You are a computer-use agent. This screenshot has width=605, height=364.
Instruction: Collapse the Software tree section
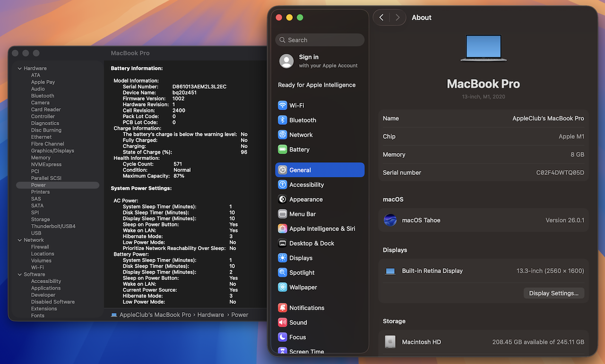20,275
